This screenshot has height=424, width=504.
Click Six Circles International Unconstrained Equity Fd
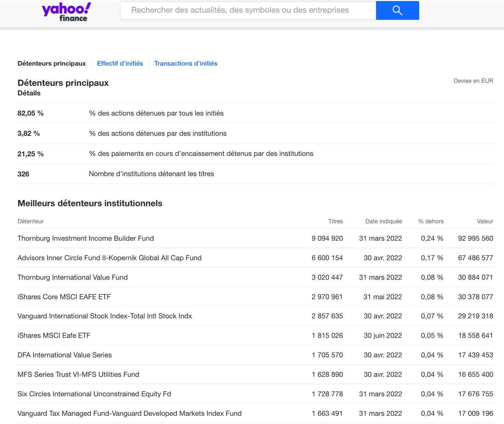94,394
